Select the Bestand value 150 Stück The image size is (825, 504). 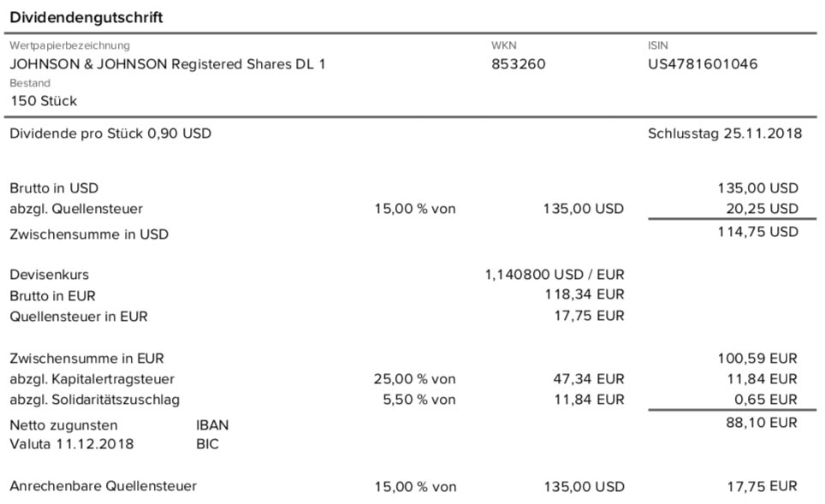44,101
